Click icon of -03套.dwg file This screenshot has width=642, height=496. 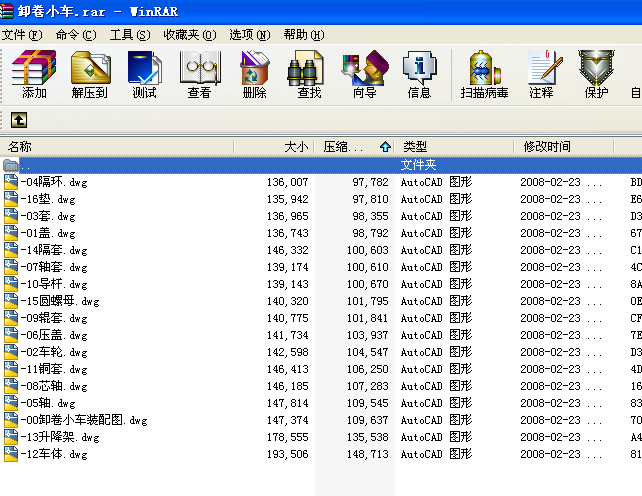(11, 216)
